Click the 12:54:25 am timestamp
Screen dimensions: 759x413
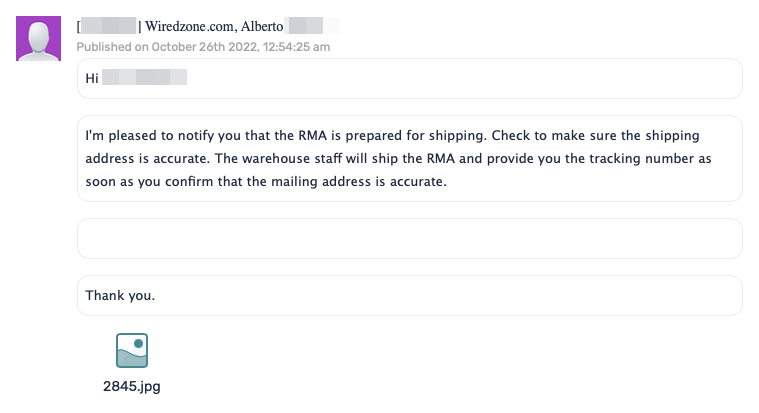point(297,47)
